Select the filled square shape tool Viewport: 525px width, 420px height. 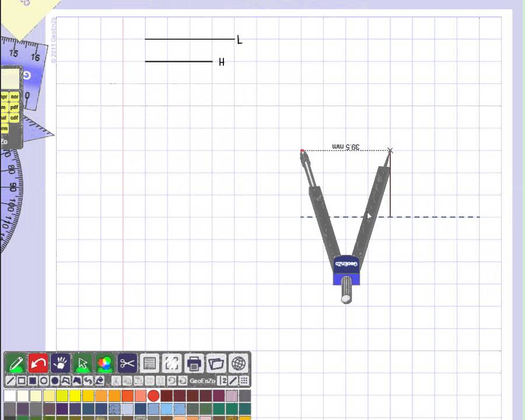33,381
